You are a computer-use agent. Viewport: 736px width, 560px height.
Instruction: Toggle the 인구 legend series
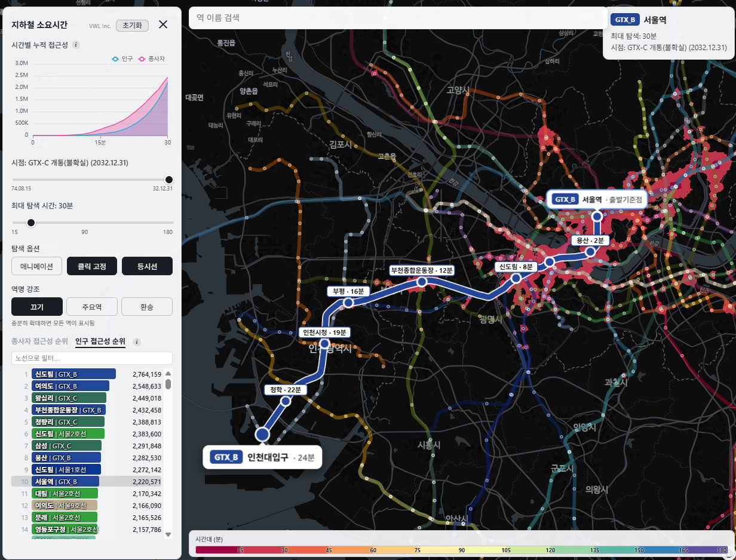122,59
